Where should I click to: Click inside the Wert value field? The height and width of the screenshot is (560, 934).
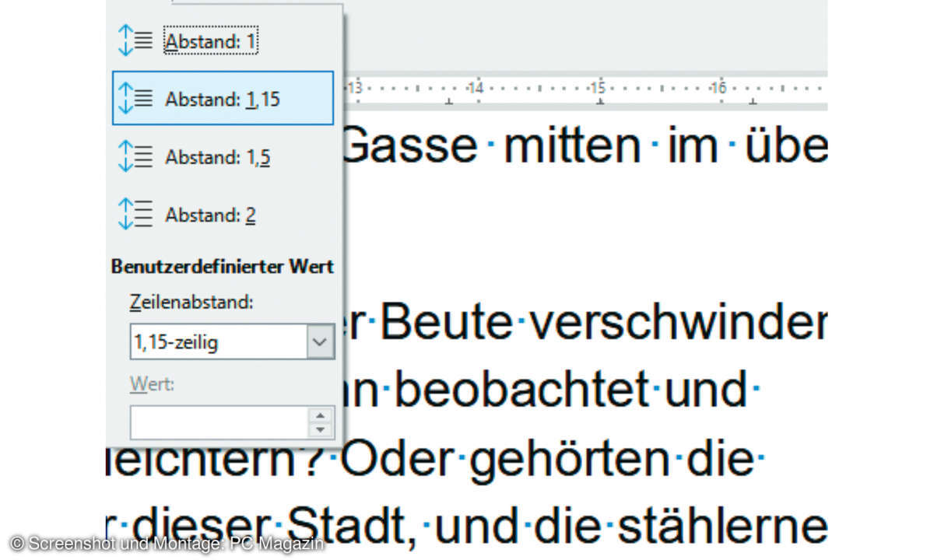(219, 423)
